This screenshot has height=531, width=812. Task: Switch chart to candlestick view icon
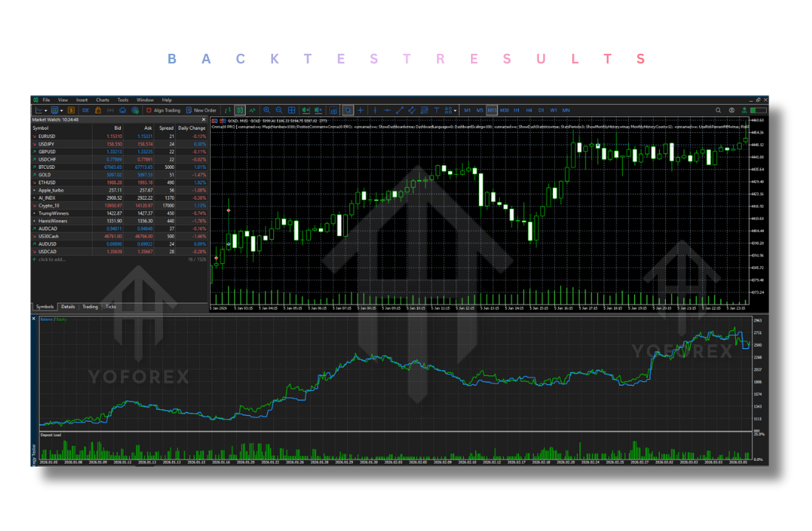click(x=240, y=111)
